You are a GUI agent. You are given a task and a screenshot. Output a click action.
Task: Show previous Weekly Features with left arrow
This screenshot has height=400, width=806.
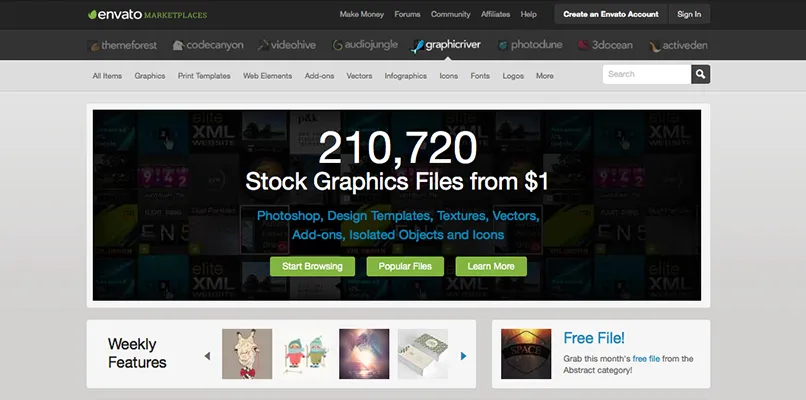tap(207, 356)
